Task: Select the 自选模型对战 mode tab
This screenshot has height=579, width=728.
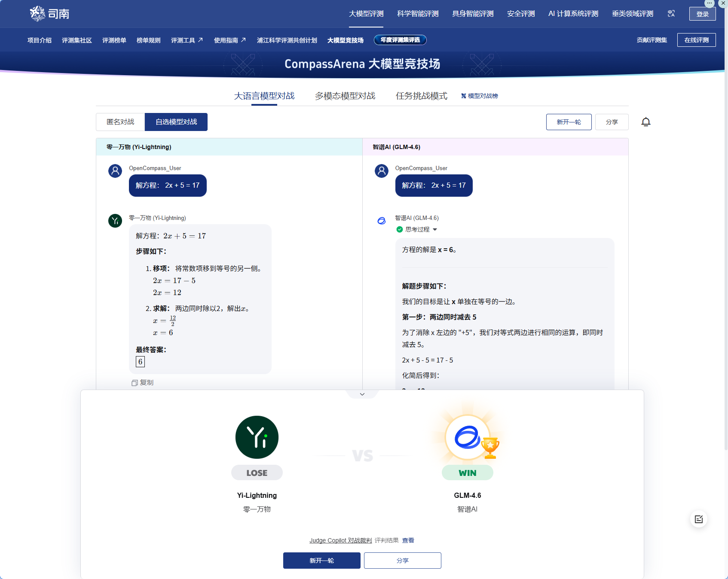Action: (176, 122)
